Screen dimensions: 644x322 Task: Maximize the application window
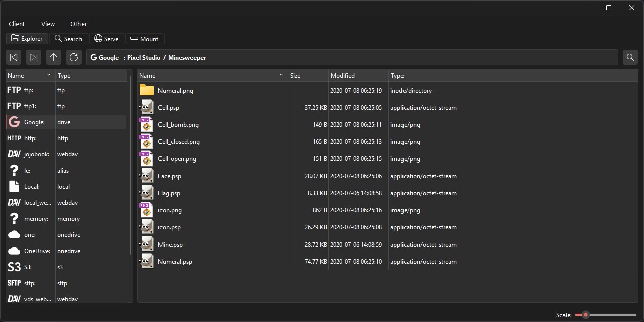point(609,8)
